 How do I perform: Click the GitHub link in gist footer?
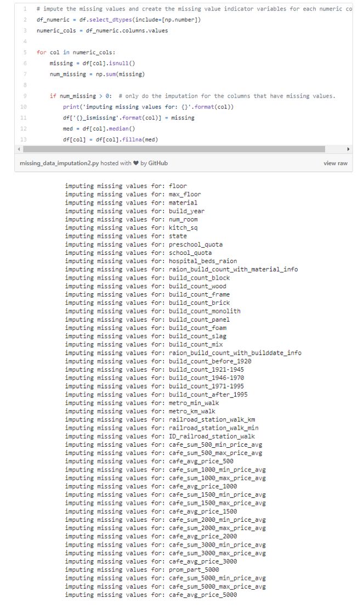pos(158,163)
